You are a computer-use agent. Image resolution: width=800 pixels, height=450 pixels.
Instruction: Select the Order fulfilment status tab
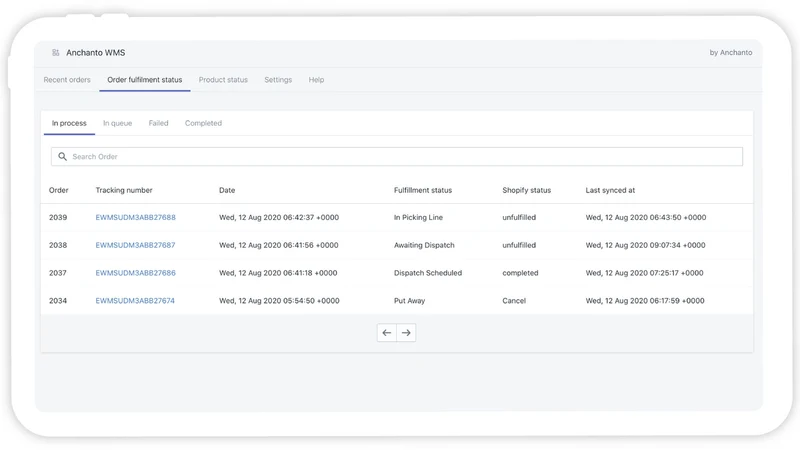145,80
